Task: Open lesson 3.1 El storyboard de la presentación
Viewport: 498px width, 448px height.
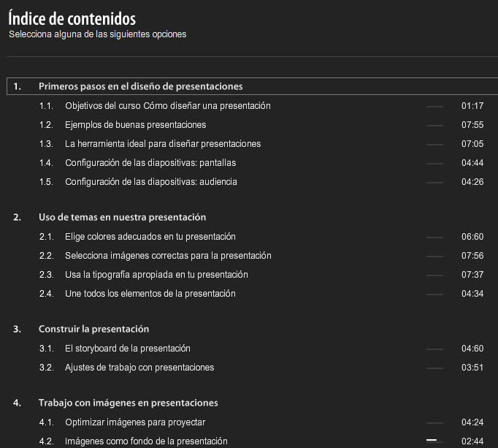Action: tap(127, 349)
